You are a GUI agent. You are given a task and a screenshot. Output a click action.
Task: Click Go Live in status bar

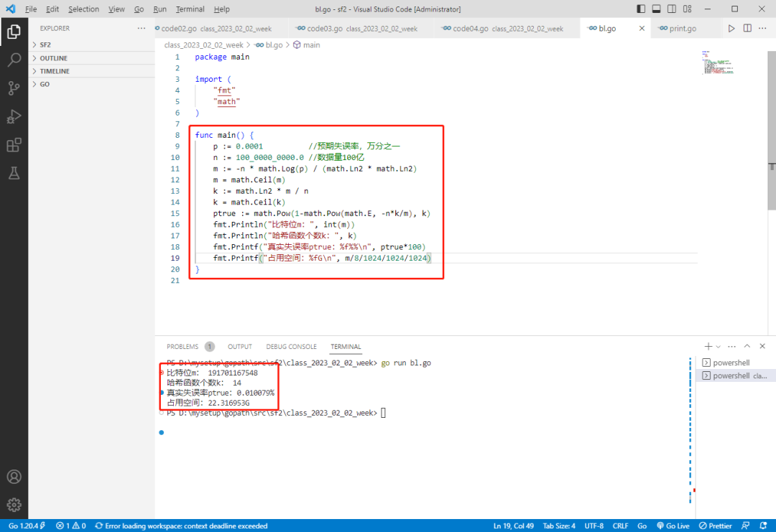click(x=673, y=526)
